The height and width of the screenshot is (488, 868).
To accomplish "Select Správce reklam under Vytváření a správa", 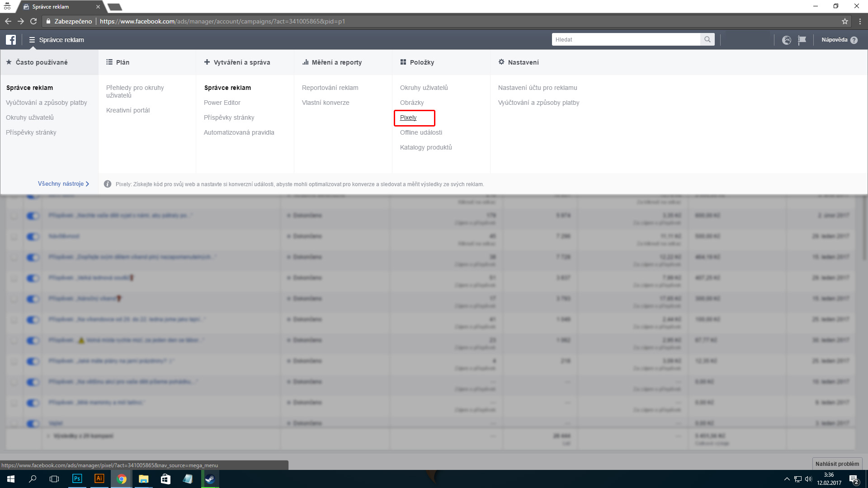I will pos(227,88).
